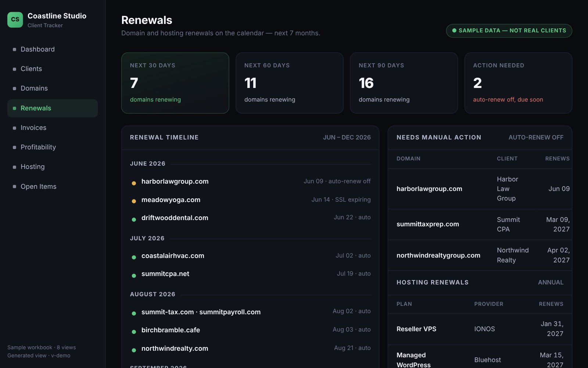Screen dimensions: 588x368
Task: Open northwindrealty.com timeline row
Action: pos(250,348)
